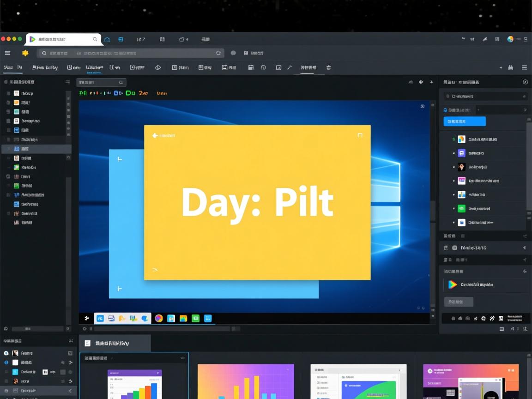
Task: Open the profile avatar in top-right corner
Action: [x=510, y=39]
